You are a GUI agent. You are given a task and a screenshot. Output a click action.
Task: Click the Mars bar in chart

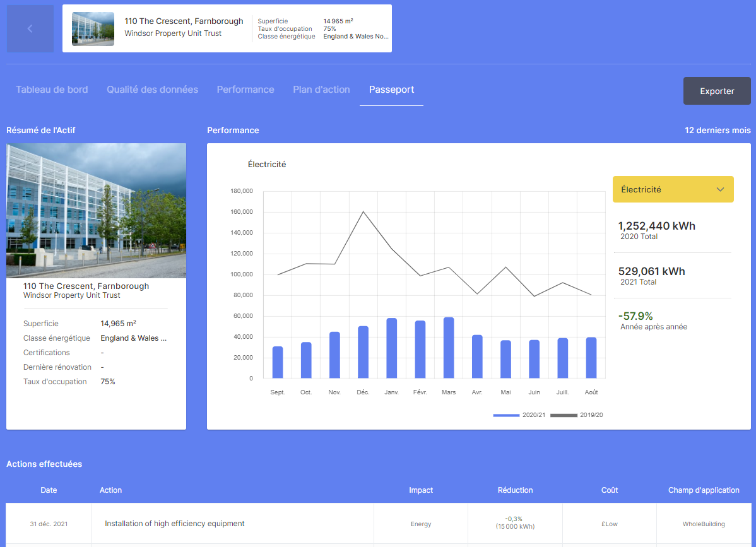pyautogui.click(x=449, y=348)
